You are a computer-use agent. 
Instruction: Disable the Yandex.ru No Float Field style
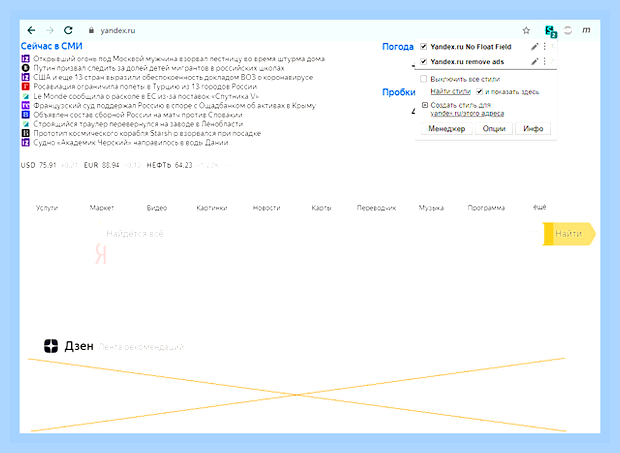pyautogui.click(x=423, y=47)
